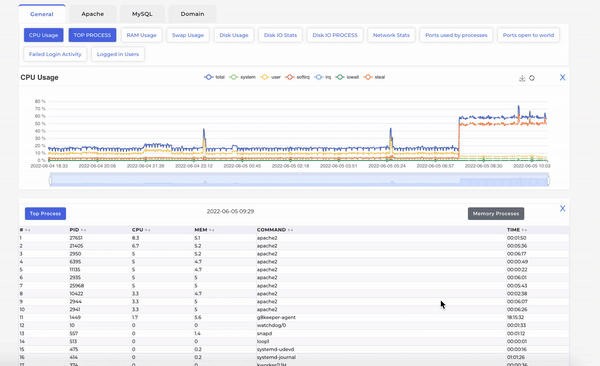This screenshot has height=366, width=600.
Task: Open the MySQL tab
Action: click(142, 14)
